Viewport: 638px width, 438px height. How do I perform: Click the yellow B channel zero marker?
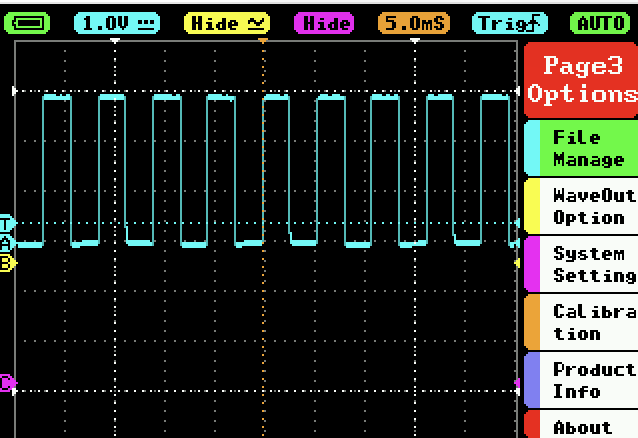8,263
